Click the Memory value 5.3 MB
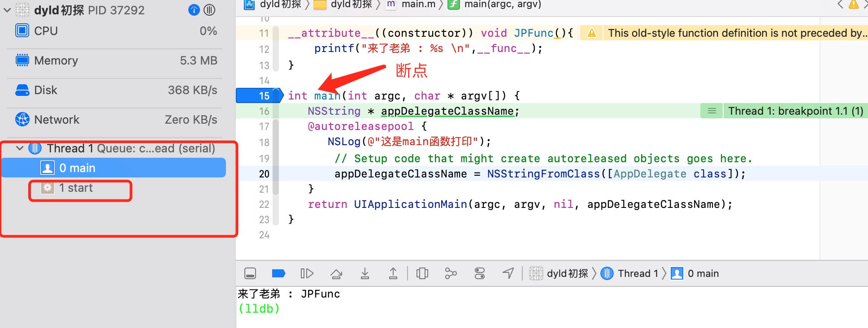This screenshot has width=868, height=328. [x=198, y=60]
